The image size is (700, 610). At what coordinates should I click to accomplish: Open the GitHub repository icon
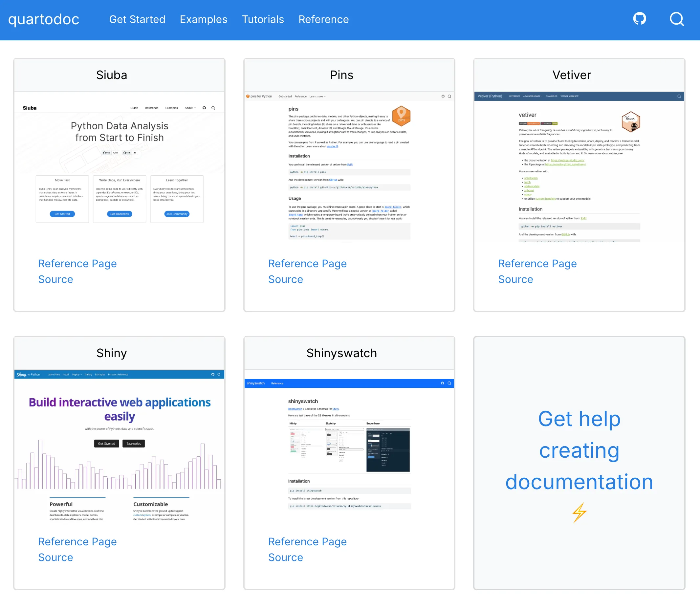tap(639, 19)
